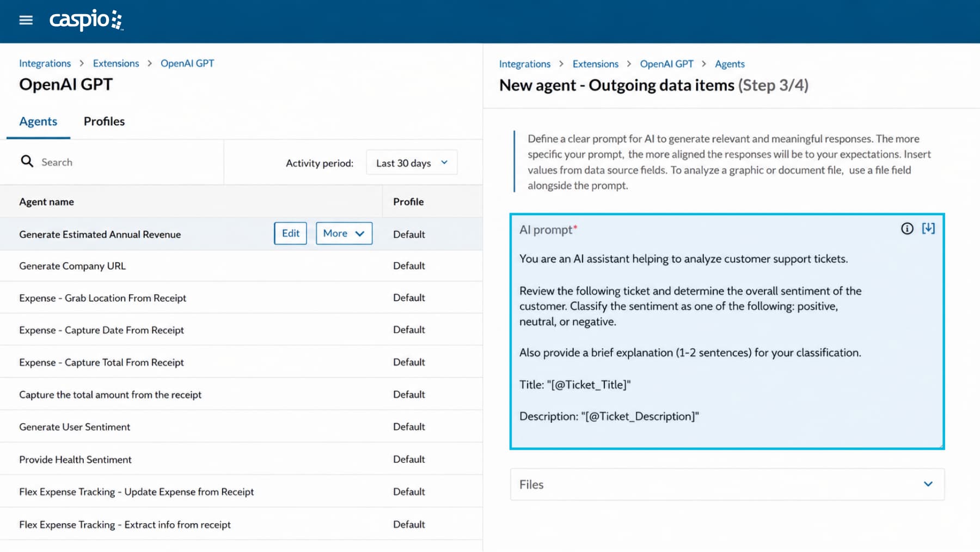Select Expense - Capture Total From Receipt
This screenshot has width=980, height=552.
241,362
